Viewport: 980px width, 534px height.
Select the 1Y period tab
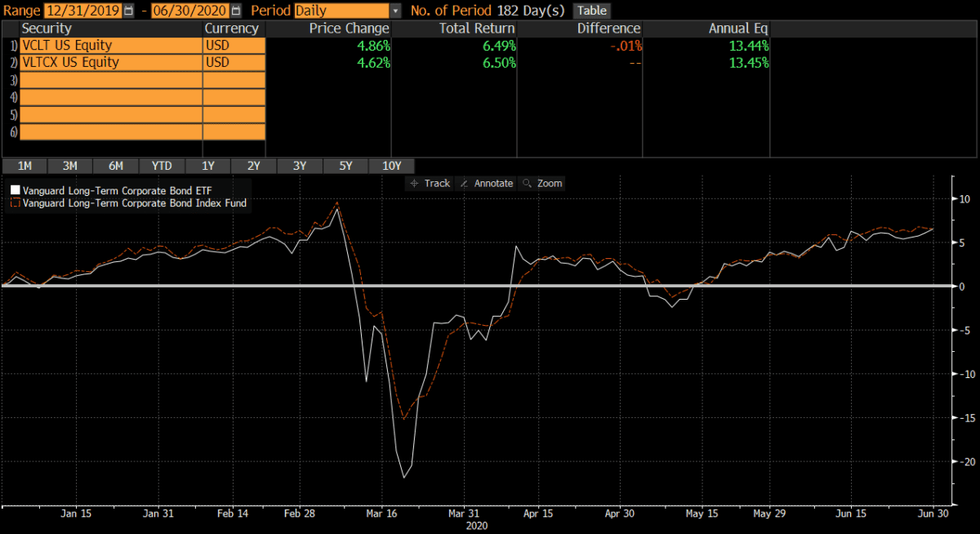click(207, 166)
